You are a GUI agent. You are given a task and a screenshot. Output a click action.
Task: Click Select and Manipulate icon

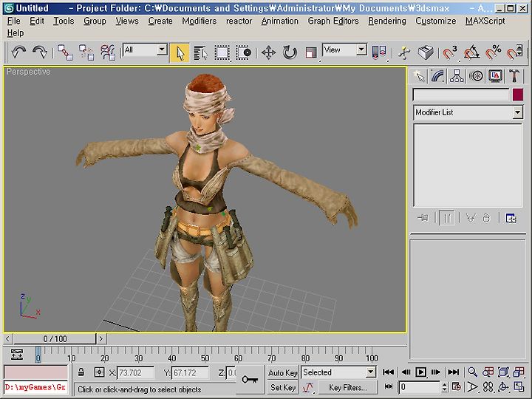(404, 52)
